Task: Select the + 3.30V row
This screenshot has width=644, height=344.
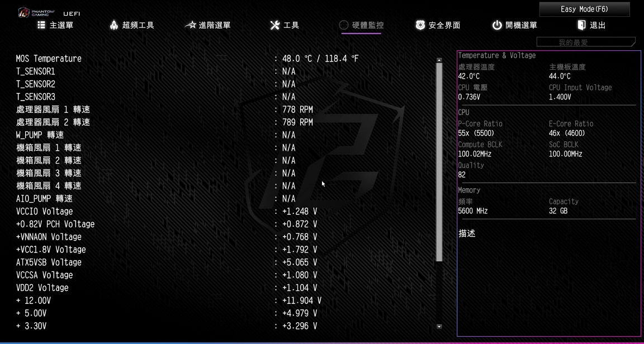Action: coord(224,326)
